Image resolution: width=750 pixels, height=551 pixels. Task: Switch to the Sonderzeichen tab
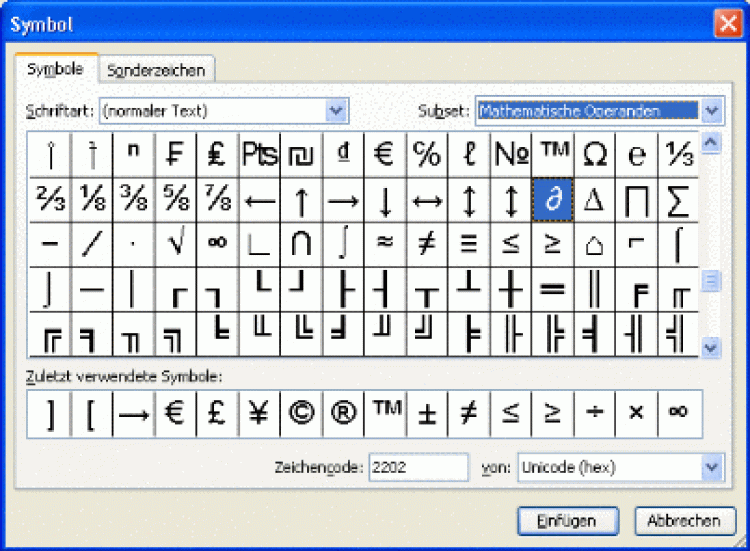[x=156, y=70]
